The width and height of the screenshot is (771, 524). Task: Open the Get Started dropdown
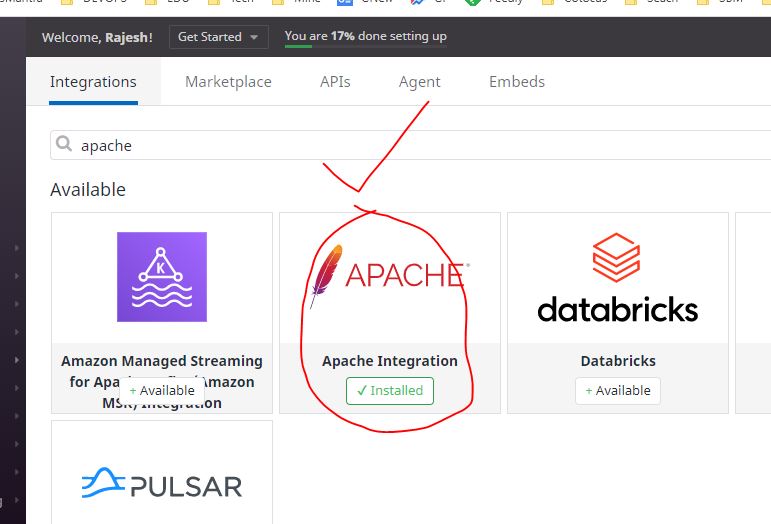pos(218,37)
